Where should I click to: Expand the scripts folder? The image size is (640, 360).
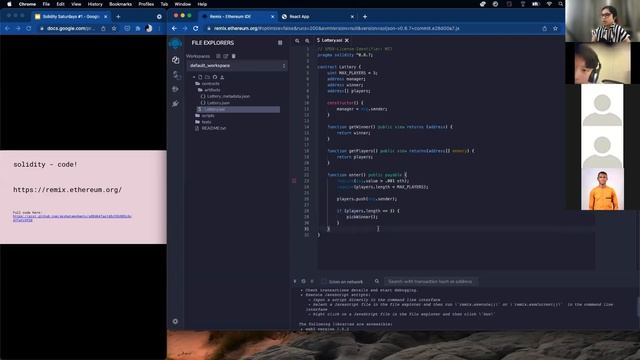tap(205, 116)
